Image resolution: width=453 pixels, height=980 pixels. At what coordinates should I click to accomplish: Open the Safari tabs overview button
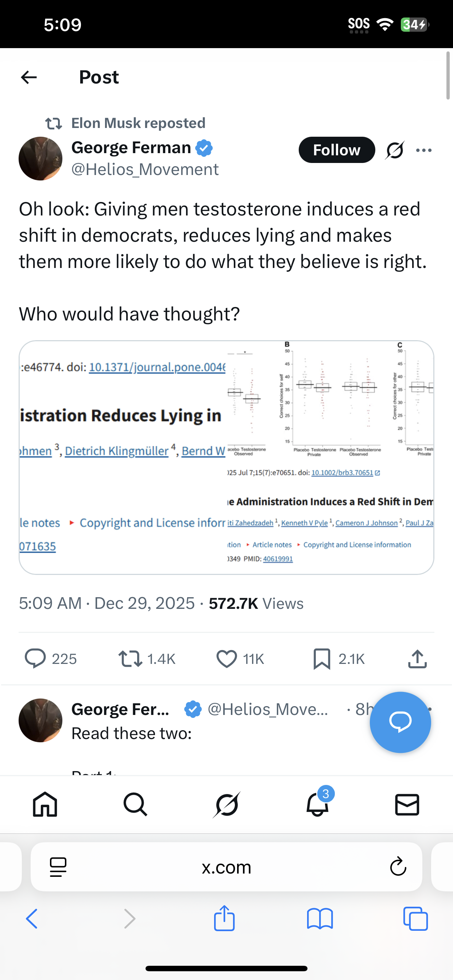tap(415, 919)
